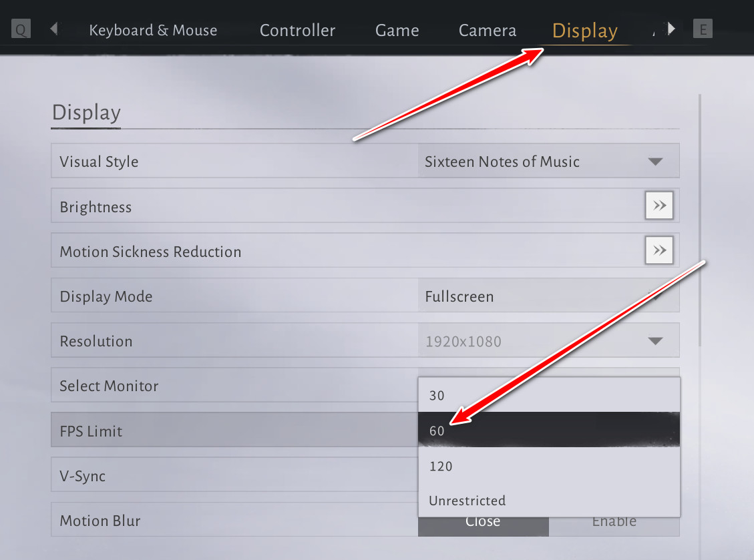Select 60 FPS limit option
This screenshot has height=560, width=754.
(548, 431)
